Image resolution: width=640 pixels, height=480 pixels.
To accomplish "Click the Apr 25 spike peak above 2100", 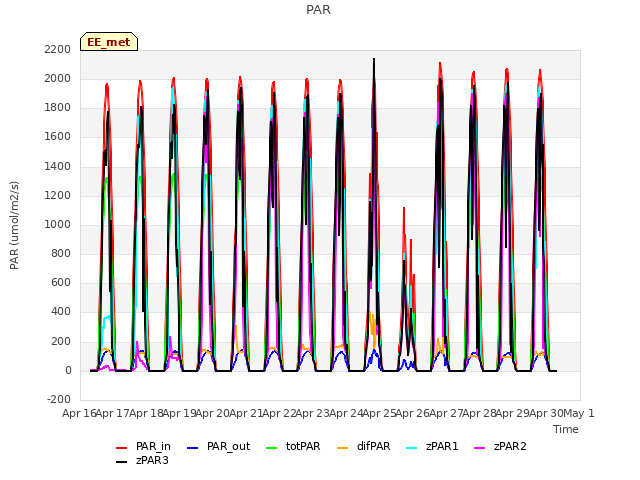I will [374, 60].
